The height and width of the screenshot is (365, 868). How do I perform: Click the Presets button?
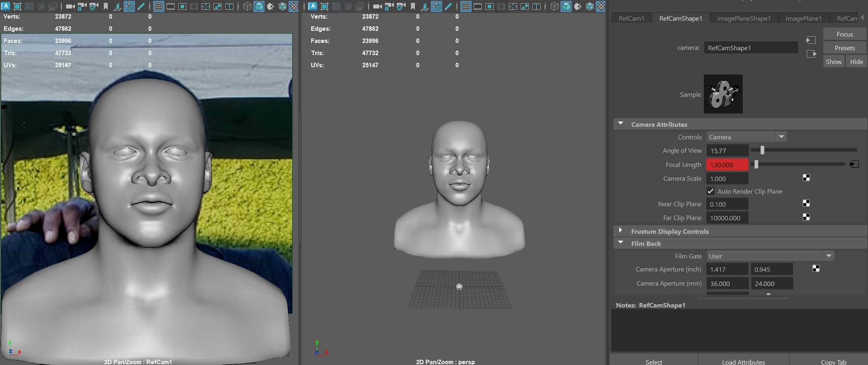(x=844, y=48)
